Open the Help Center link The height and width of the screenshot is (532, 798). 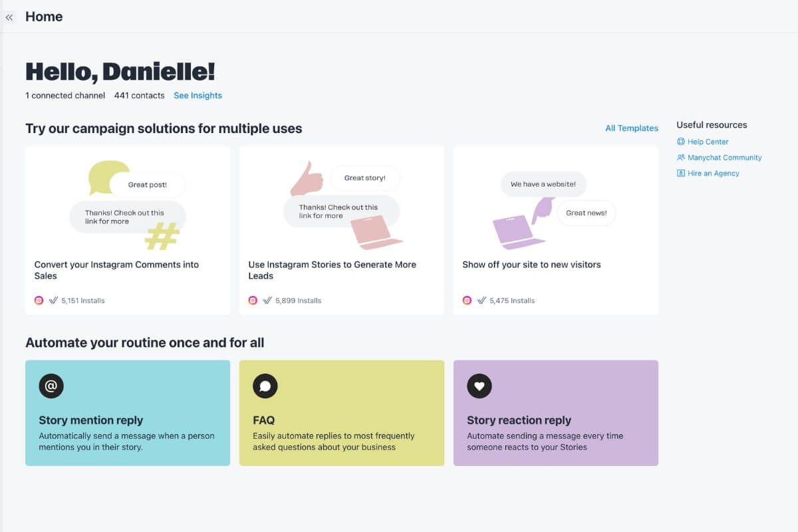click(708, 142)
